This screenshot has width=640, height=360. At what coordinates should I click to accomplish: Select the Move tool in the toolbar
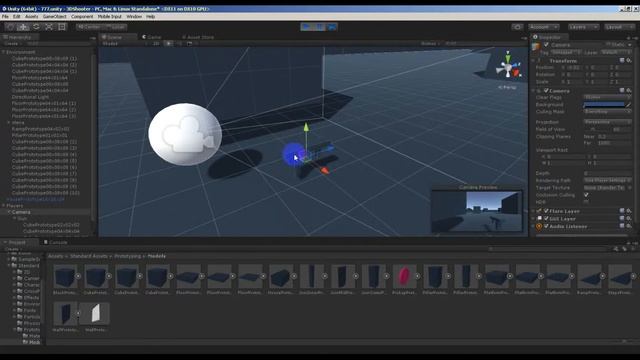(23, 27)
